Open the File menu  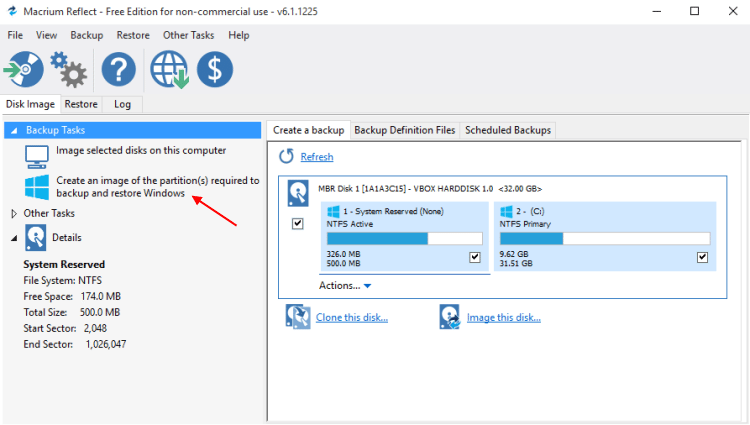(15, 35)
